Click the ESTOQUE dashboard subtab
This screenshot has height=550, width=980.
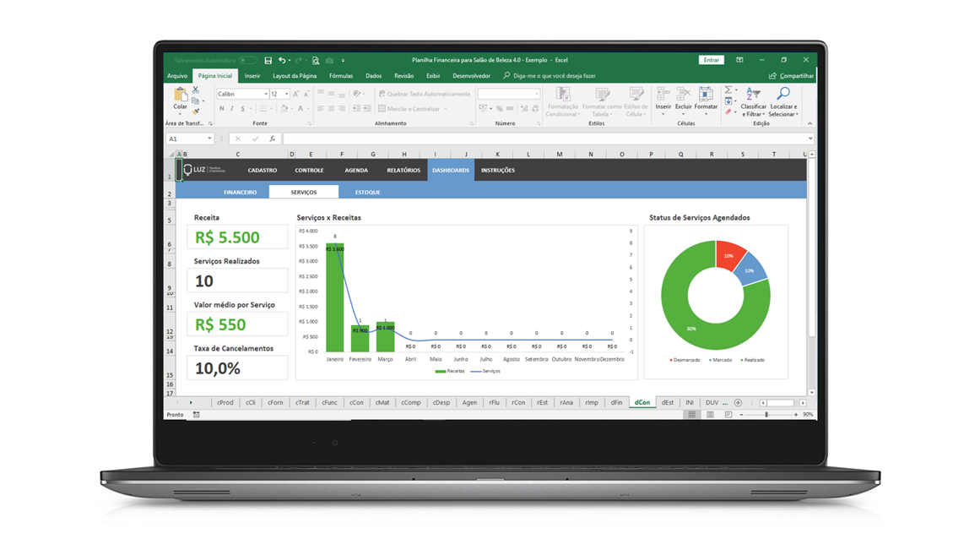[x=367, y=192]
